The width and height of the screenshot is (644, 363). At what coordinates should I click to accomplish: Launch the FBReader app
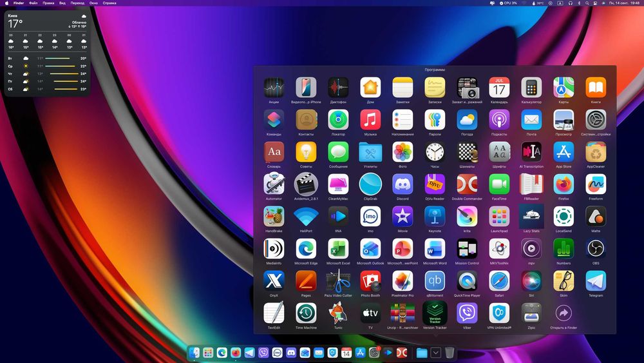(531, 184)
